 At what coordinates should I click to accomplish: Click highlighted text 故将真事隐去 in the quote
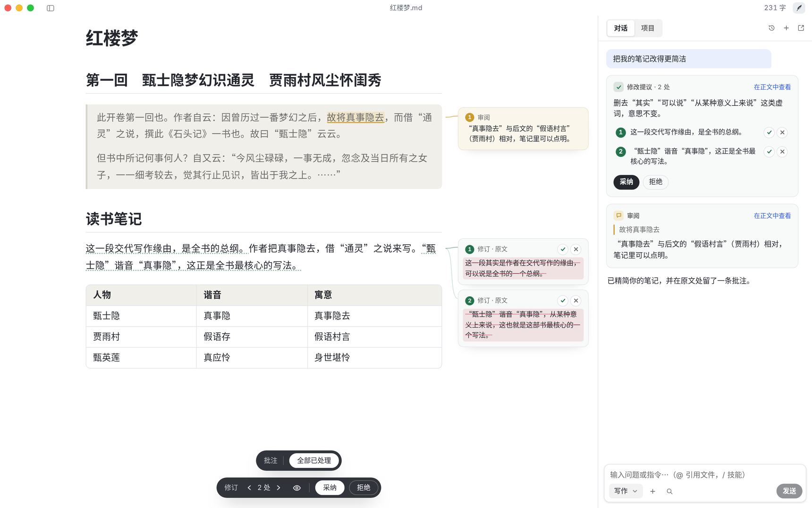tap(355, 117)
